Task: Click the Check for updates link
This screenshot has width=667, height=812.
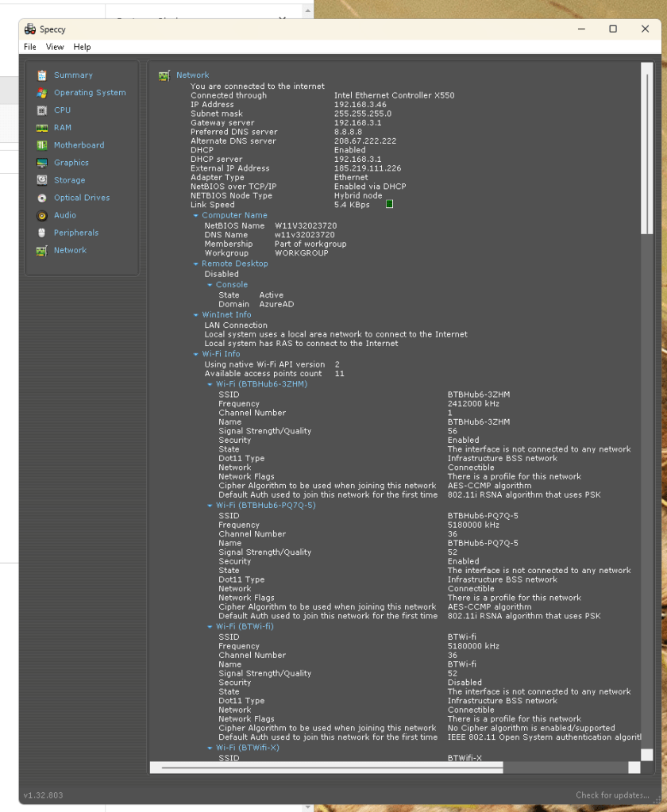Action: click(612, 795)
